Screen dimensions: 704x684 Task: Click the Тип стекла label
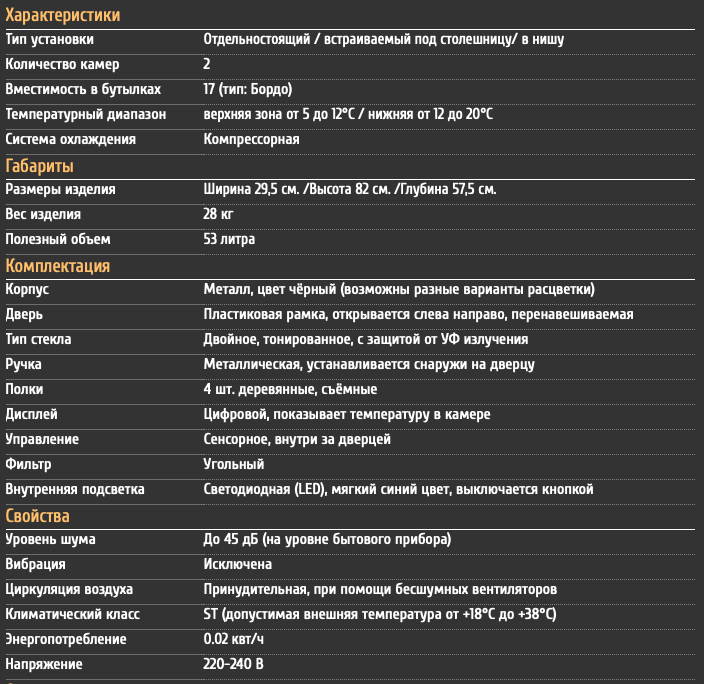(38, 339)
